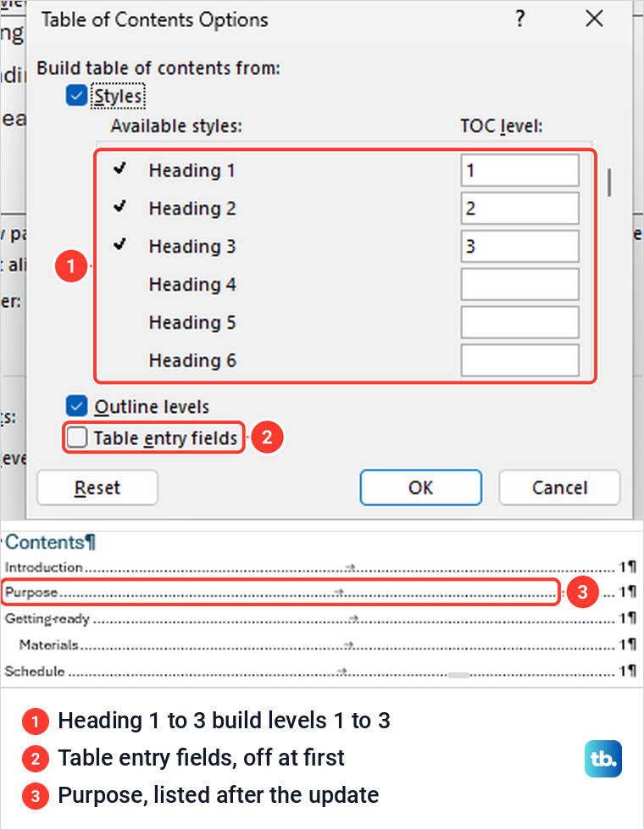Image resolution: width=644 pixels, height=830 pixels.
Task: Click the Available styles label
Action: 176,126
